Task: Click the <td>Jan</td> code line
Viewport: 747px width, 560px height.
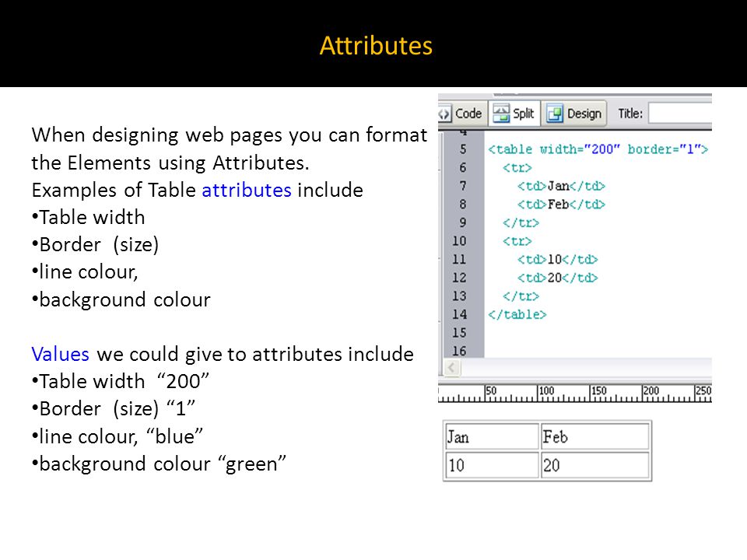Action: pos(561,186)
